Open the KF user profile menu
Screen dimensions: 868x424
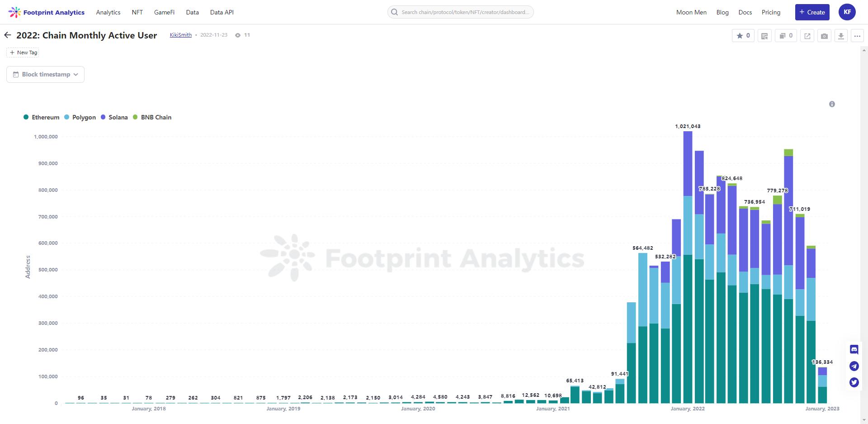click(847, 12)
